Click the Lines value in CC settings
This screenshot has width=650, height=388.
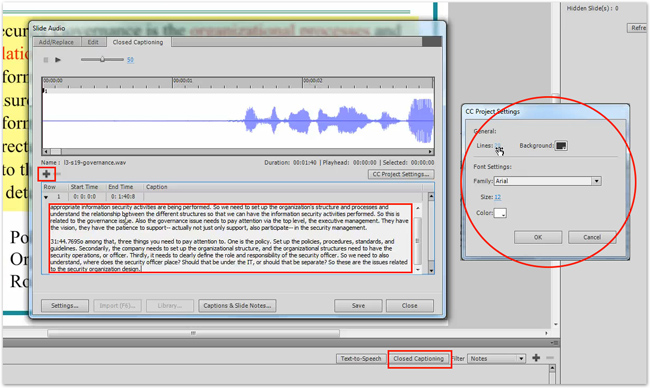coord(497,146)
